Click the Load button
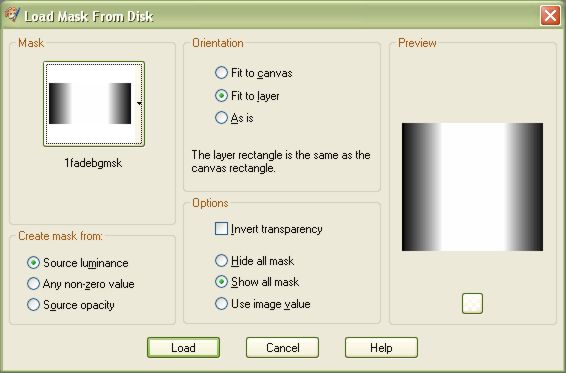This screenshot has height=373, width=566. 183,348
